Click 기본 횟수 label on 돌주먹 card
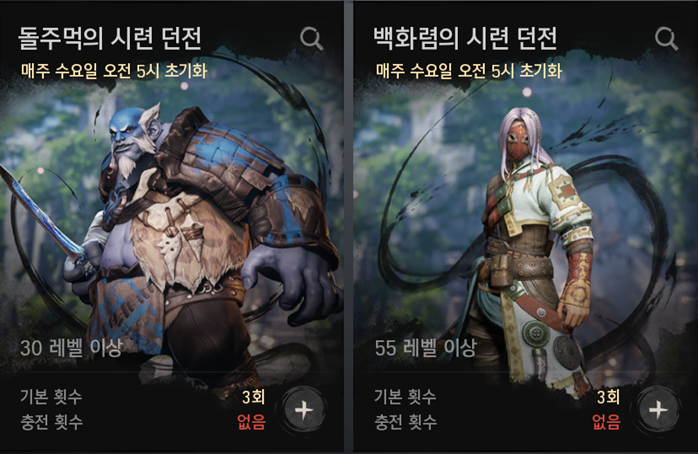Image resolution: width=698 pixels, height=454 pixels. [51, 396]
